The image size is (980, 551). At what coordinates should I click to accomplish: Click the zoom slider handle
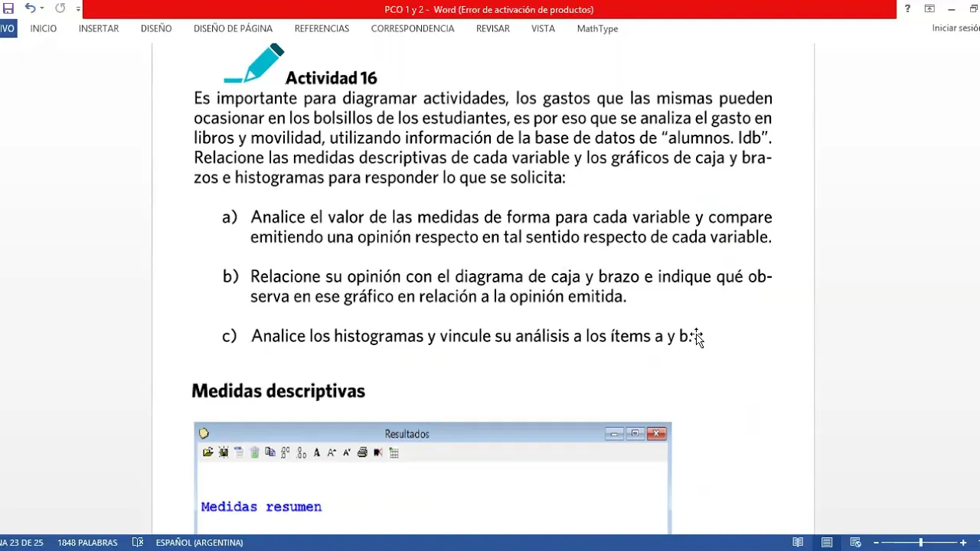pyautogui.click(x=920, y=543)
